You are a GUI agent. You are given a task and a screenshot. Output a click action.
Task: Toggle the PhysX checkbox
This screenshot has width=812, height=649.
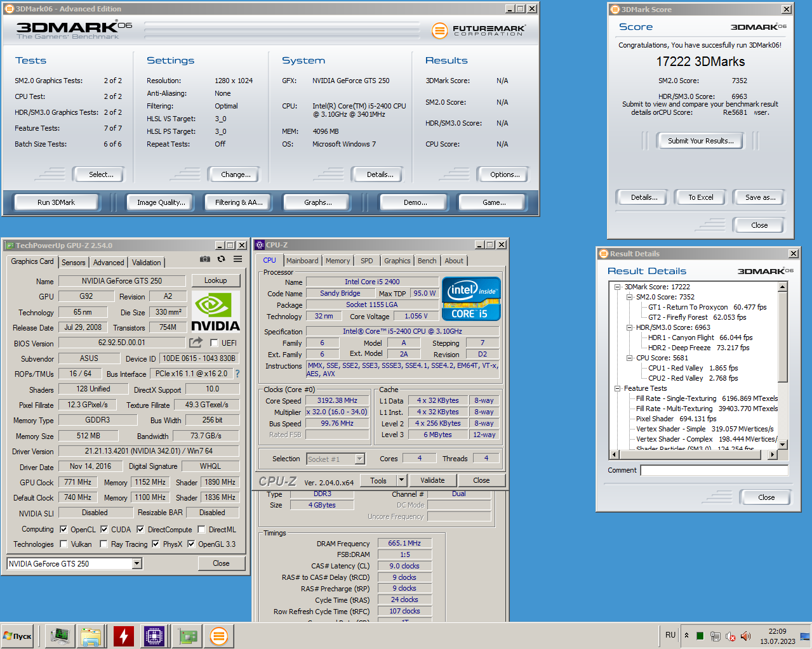(x=156, y=544)
